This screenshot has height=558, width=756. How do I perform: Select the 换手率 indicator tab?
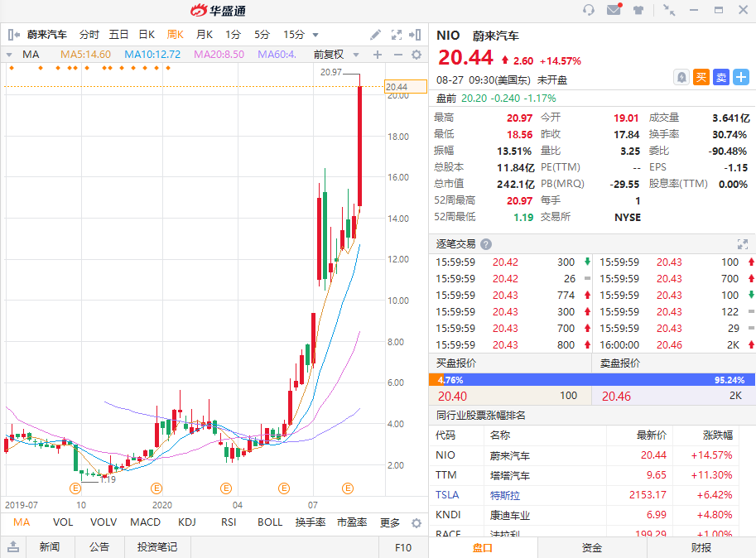(x=311, y=522)
